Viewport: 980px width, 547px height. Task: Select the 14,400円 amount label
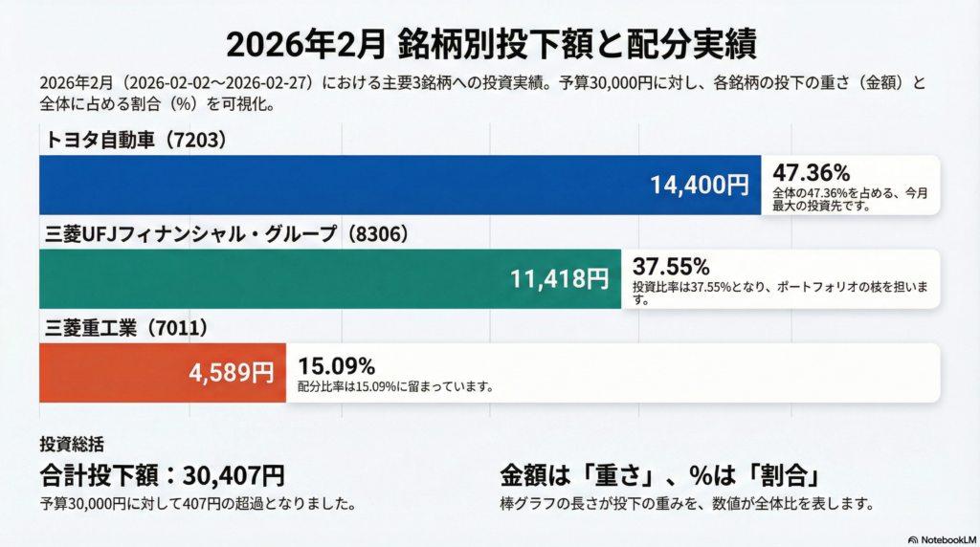pos(700,186)
